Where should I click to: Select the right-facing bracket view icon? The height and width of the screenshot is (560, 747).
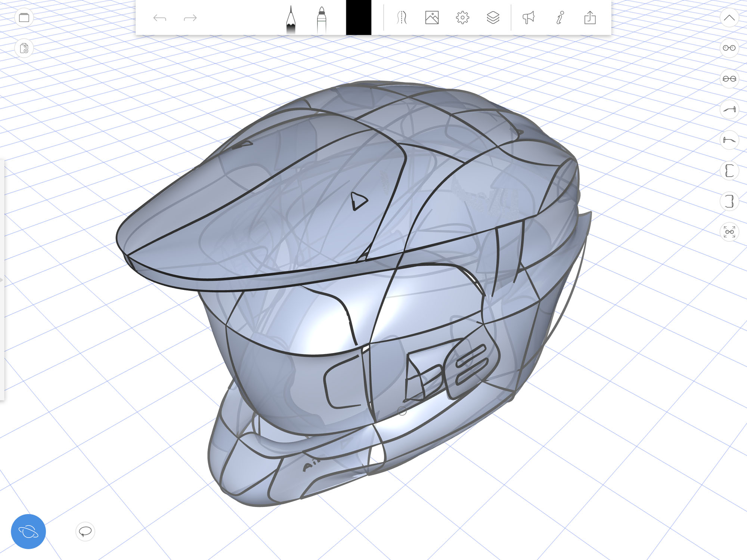(729, 201)
